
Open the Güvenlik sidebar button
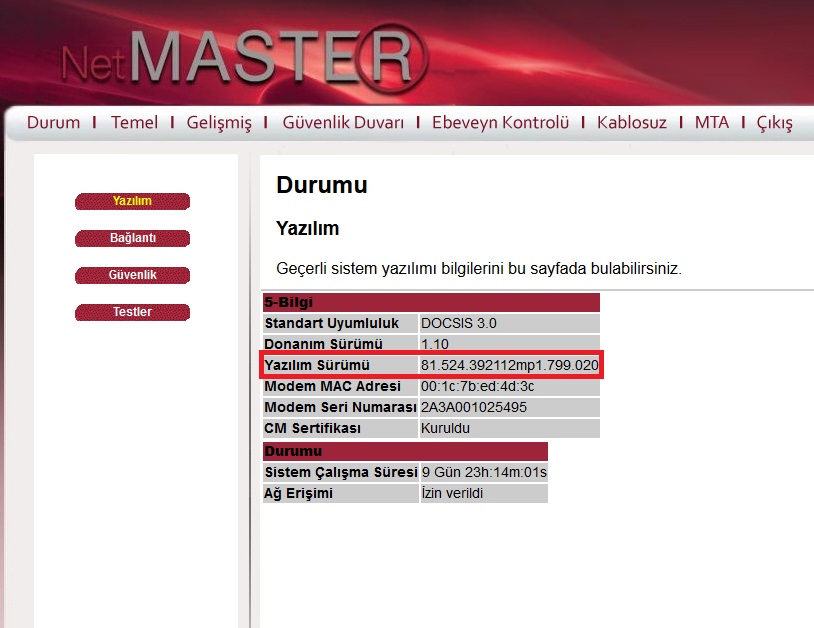[x=132, y=275]
